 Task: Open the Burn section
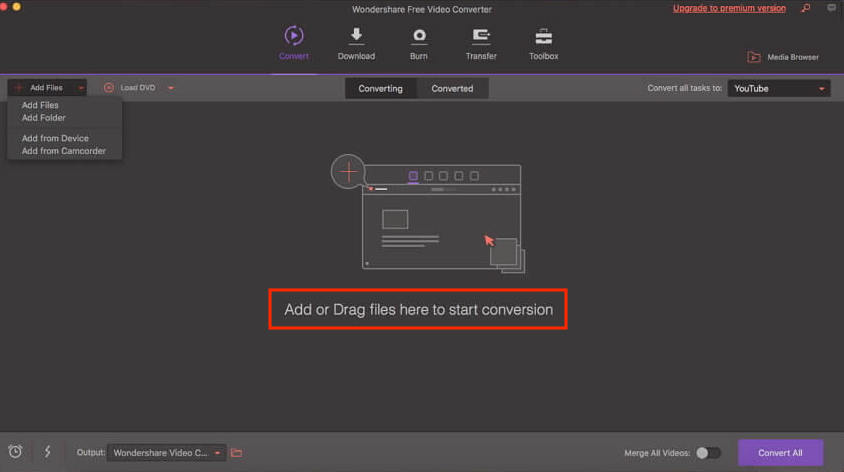click(x=419, y=44)
